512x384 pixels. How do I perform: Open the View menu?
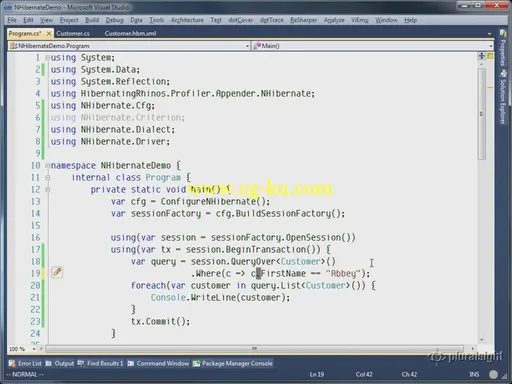click(46, 20)
